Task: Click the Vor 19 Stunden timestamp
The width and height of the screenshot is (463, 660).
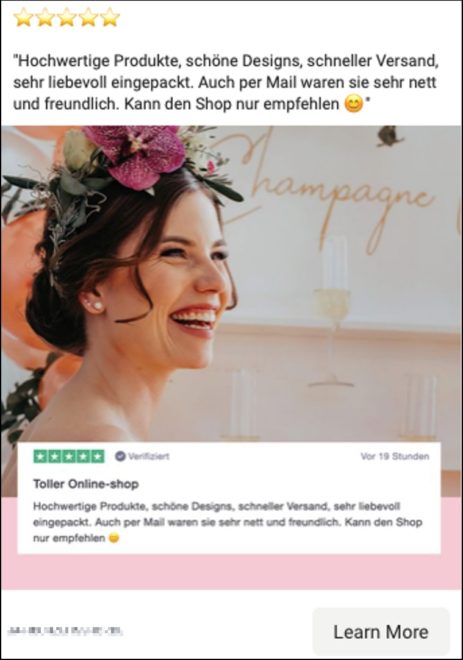Action: click(395, 456)
